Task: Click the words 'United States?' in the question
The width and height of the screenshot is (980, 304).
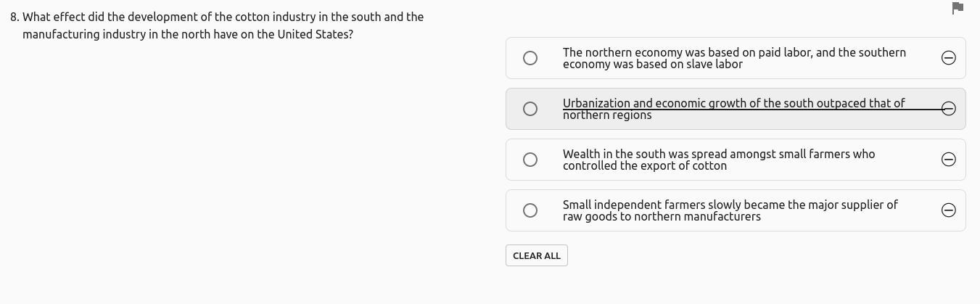Action: (x=315, y=34)
